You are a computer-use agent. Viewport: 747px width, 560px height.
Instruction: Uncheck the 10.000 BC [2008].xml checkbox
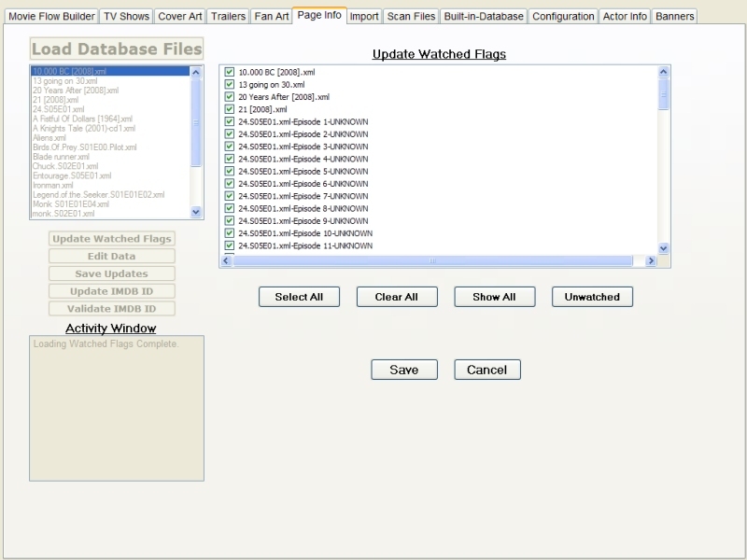coord(229,73)
